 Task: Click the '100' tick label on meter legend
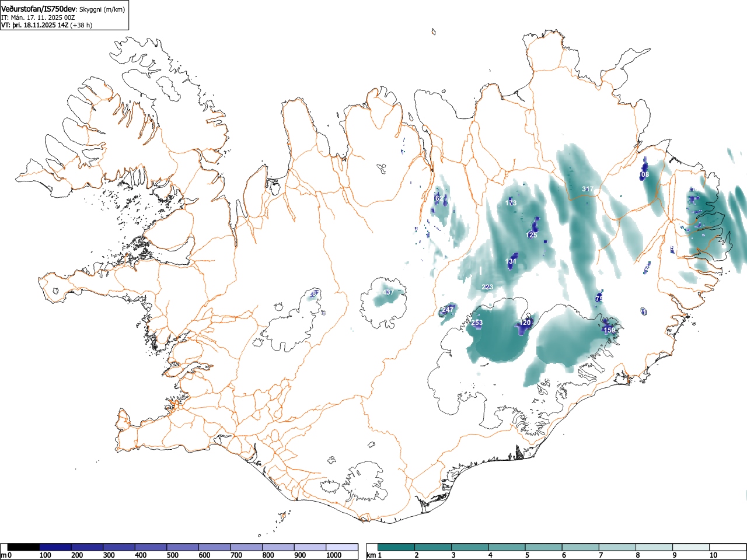(46, 555)
